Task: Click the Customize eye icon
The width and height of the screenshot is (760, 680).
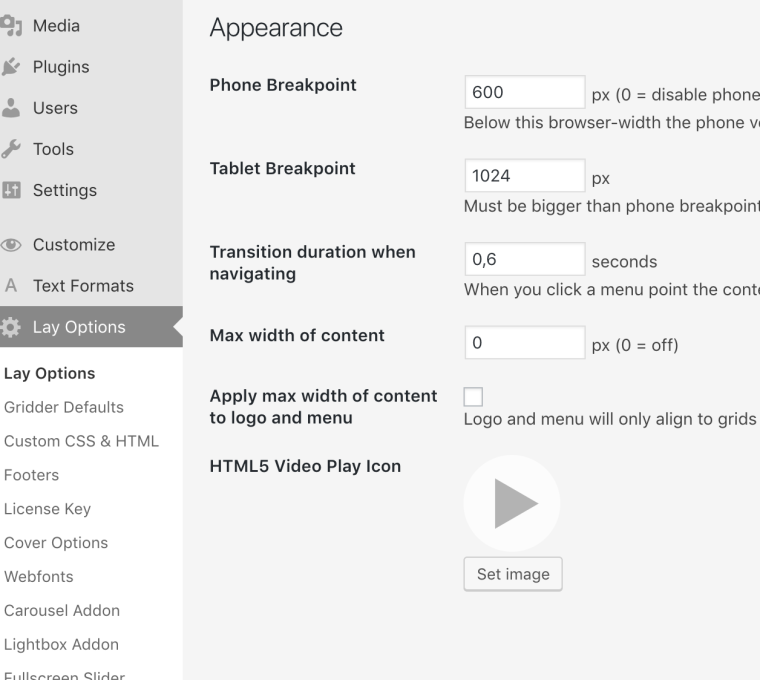Action: pyautogui.click(x=11, y=245)
